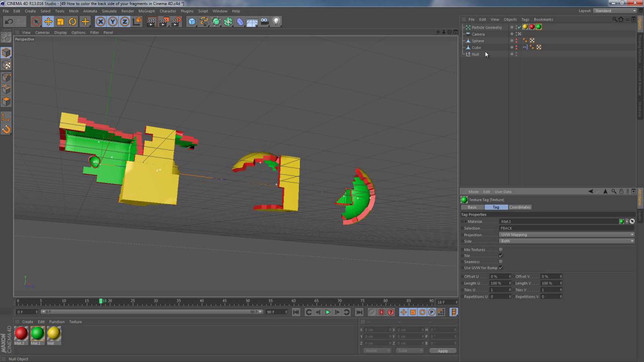Toggle the Snap magnet icon
The image size is (644, 362).
pyautogui.click(x=6, y=130)
